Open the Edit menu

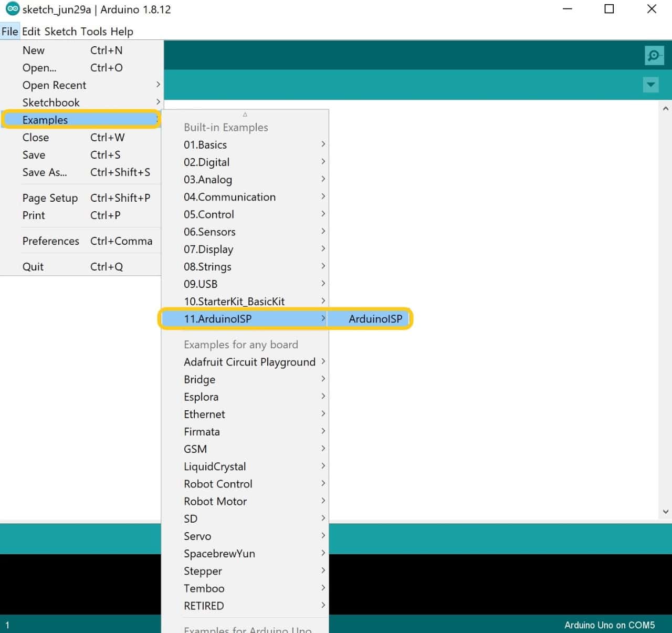click(31, 32)
